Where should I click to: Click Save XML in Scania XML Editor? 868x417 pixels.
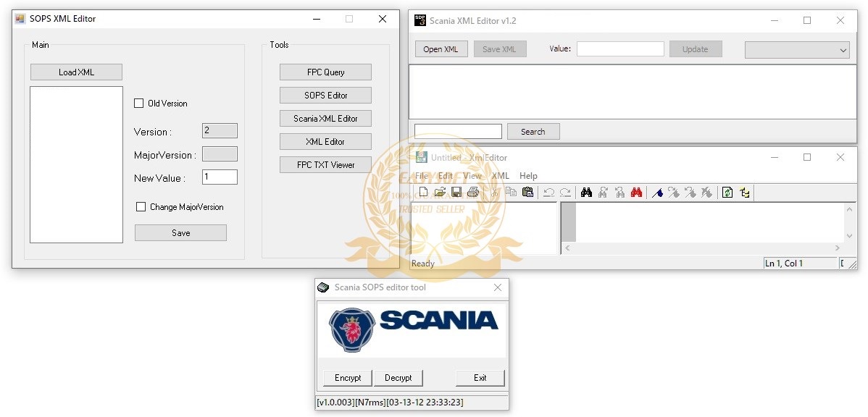[499, 49]
